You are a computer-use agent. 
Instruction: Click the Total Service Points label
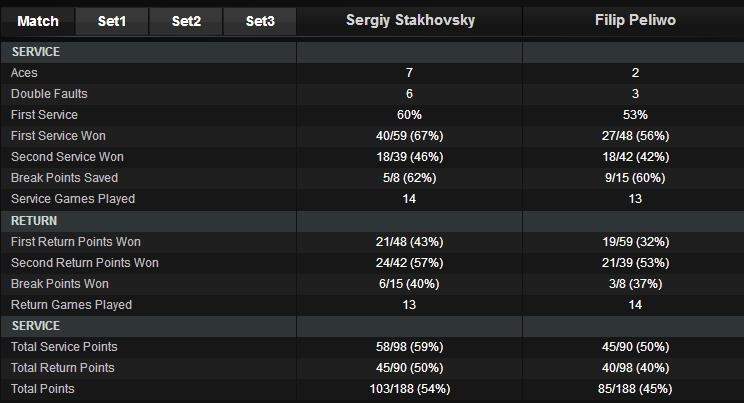pos(63,347)
